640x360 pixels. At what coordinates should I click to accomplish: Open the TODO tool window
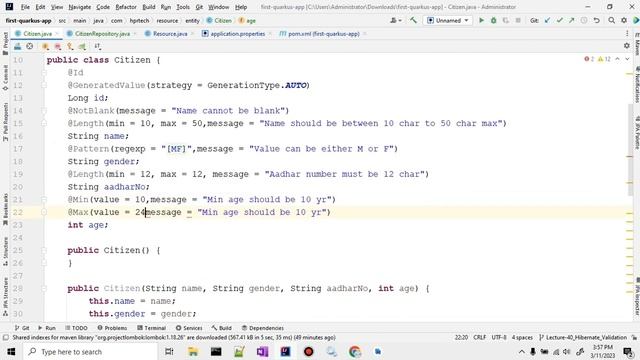(x=76, y=328)
